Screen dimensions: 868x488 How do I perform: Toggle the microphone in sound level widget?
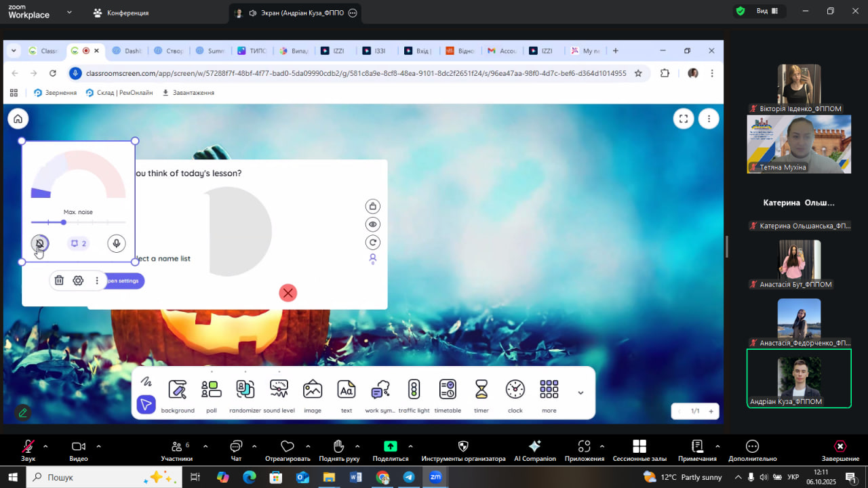pyautogui.click(x=117, y=243)
